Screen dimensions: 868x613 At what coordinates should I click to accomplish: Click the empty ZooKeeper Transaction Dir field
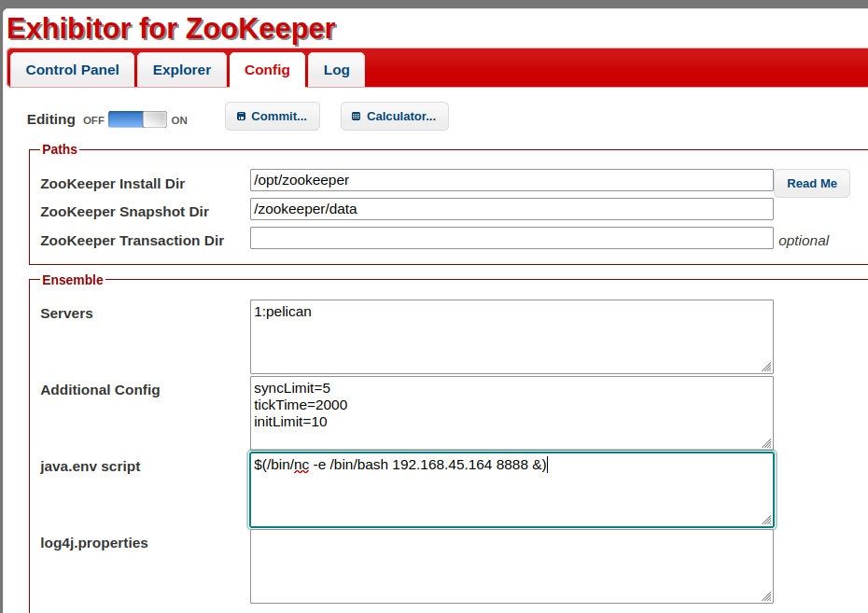point(511,238)
